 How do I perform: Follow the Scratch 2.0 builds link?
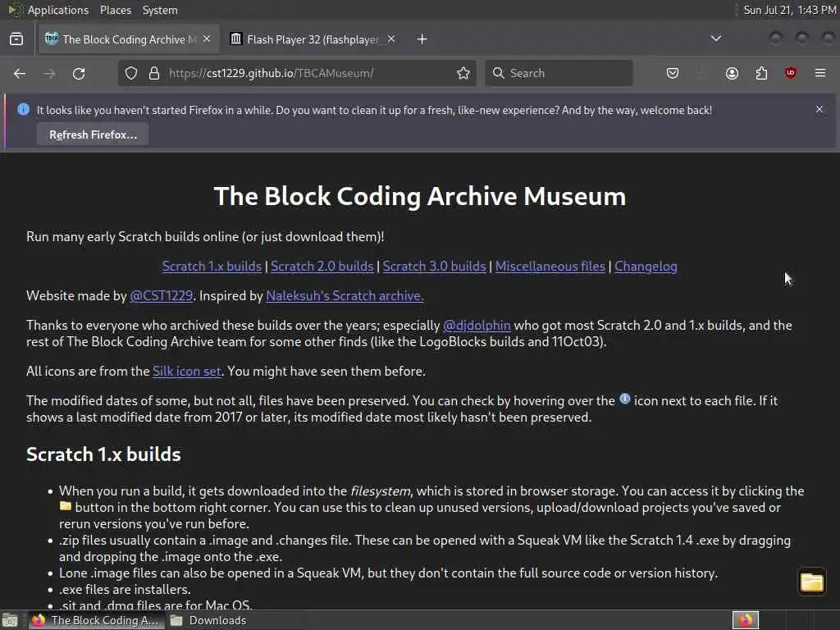point(322,267)
